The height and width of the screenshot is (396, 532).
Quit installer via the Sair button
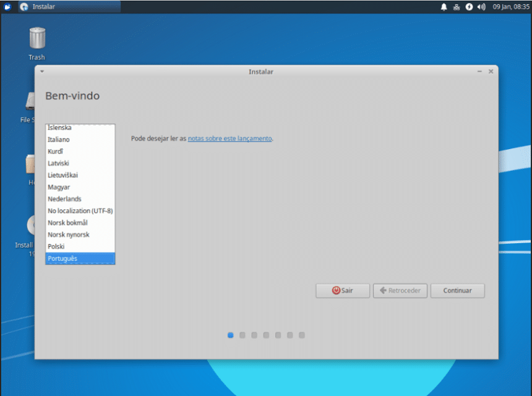pos(342,290)
